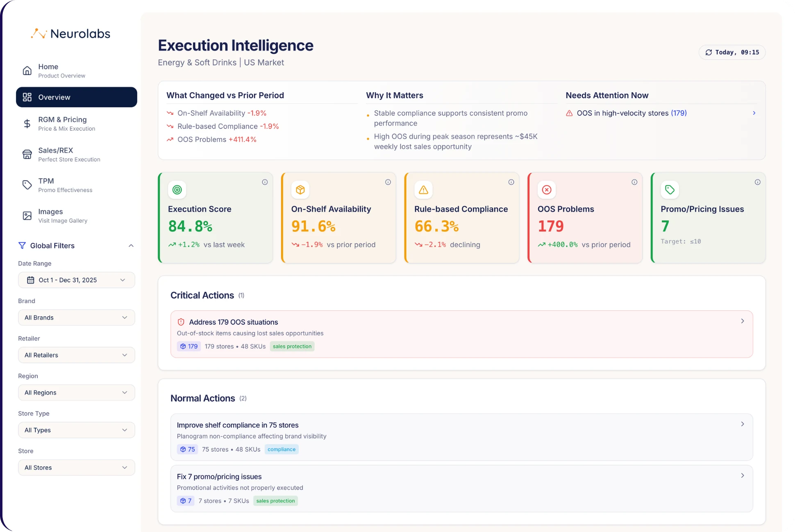The image size is (795, 532).
Task: Click the Critical Actions heading
Action: coord(202,295)
